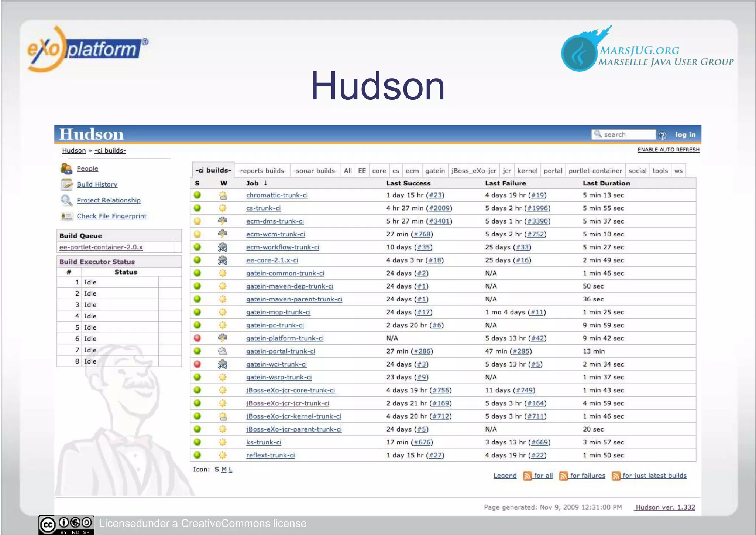Click the Hudson logo in the header
756x535 pixels.
point(91,134)
